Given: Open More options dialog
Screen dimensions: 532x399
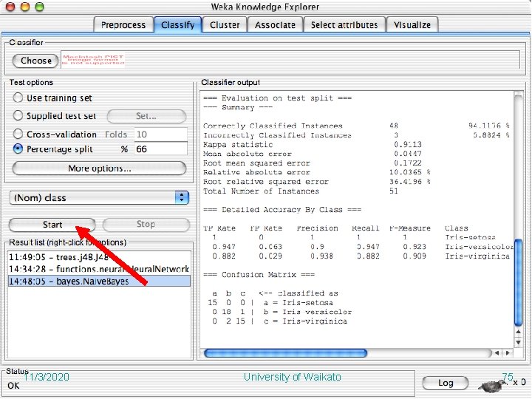Looking at the screenshot, I should pos(99,168).
